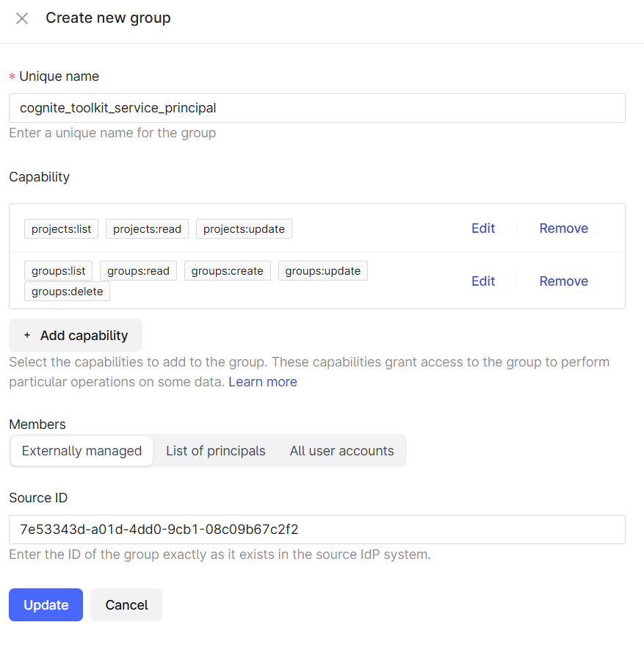Viewport: 644px width, 661px height.
Task: Click the projects:list capability tag
Action: [61, 229]
